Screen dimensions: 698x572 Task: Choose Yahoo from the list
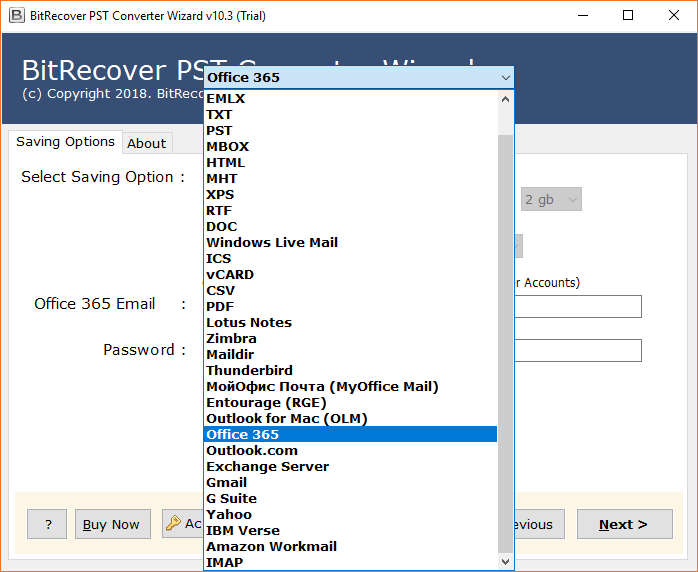point(350,515)
